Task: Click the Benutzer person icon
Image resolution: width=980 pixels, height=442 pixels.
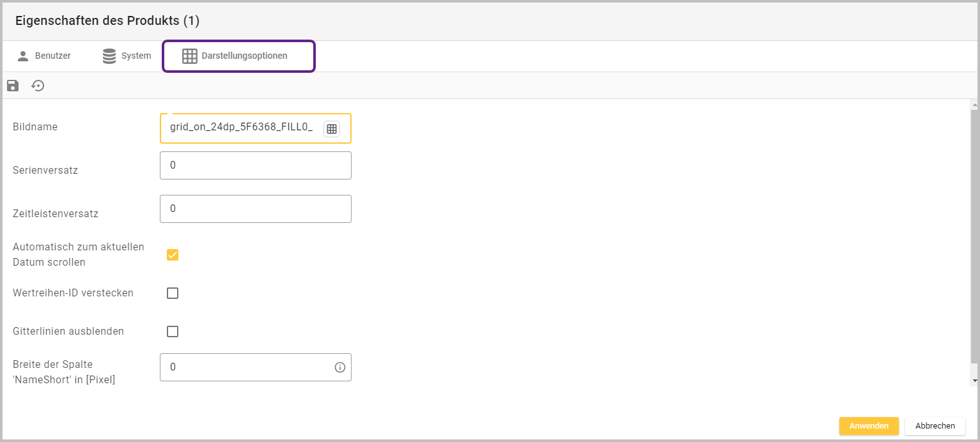Action: click(23, 56)
